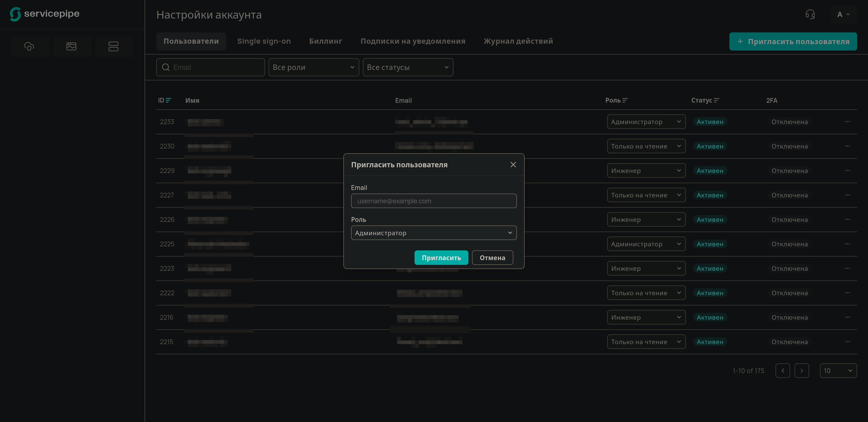Open the account avatar menu A
The width and height of the screenshot is (868, 422).
pos(843,14)
